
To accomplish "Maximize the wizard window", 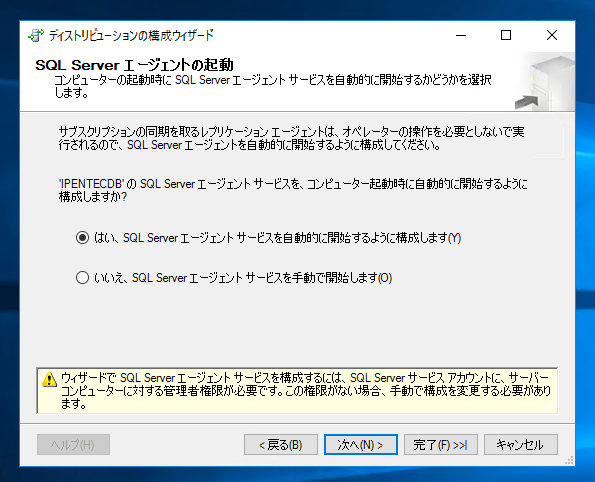I will 506,35.
